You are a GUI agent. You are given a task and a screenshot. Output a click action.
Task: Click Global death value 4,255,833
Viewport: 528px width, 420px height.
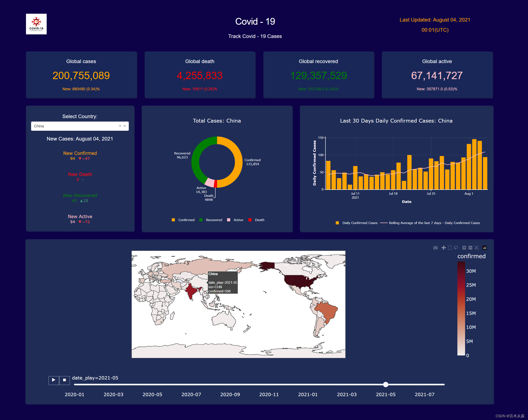[x=200, y=75]
